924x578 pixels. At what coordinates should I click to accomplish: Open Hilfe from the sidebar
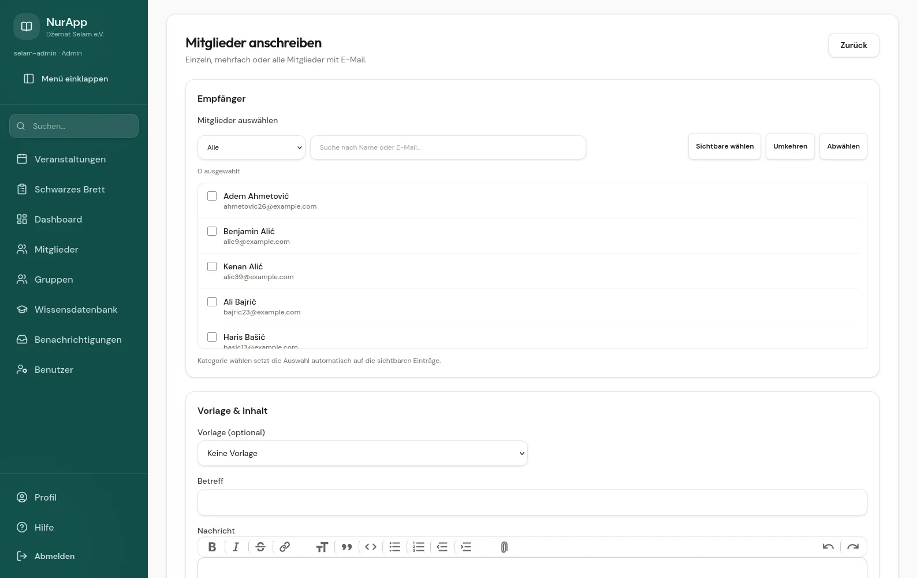click(x=74, y=527)
